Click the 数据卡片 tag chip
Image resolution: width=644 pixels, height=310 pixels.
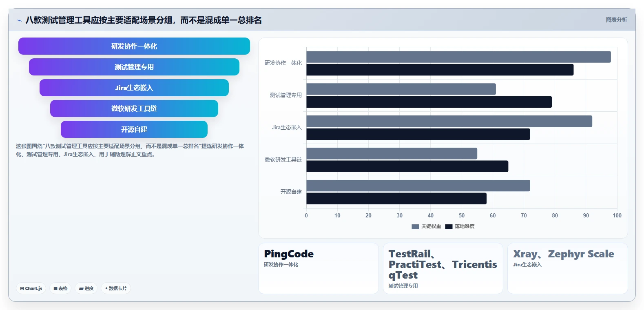[x=116, y=288]
